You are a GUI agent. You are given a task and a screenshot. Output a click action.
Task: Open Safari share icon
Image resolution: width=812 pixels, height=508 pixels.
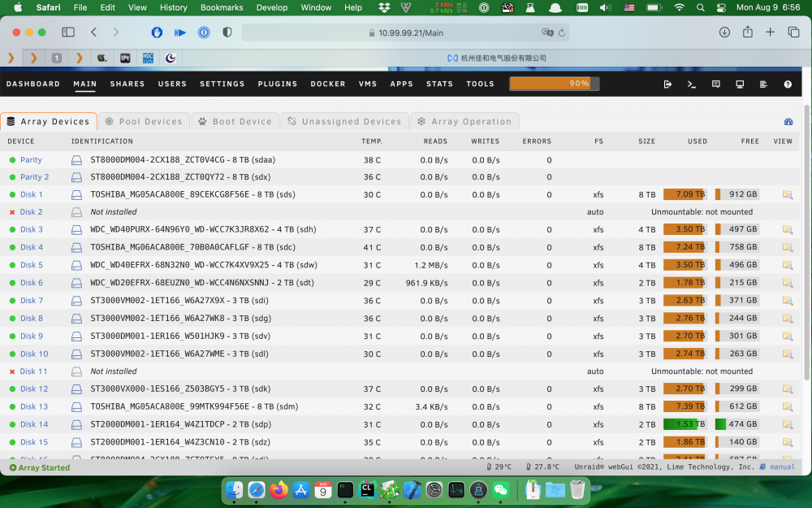pos(747,33)
